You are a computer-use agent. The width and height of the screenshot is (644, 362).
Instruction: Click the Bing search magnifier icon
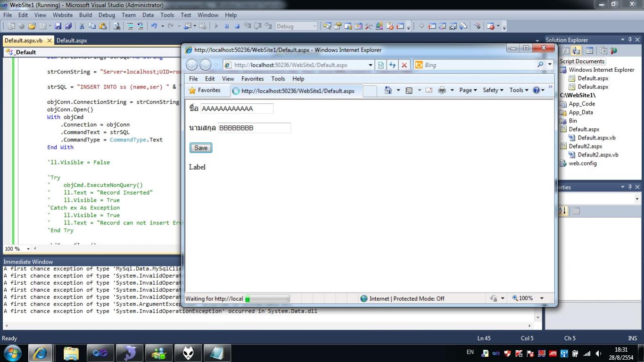[x=540, y=65]
